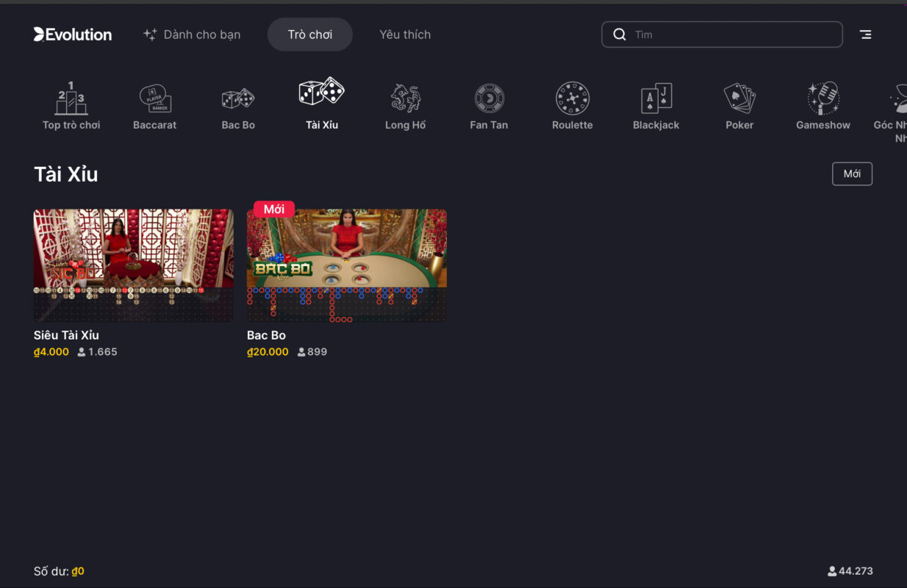Toggle the Mới sort button
Screen dimensions: 907x588
click(852, 174)
